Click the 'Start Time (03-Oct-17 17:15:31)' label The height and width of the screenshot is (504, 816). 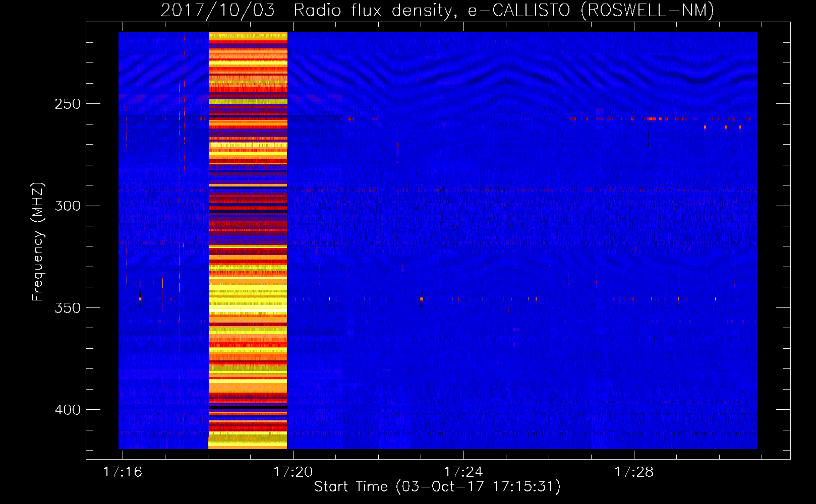pyautogui.click(x=437, y=487)
